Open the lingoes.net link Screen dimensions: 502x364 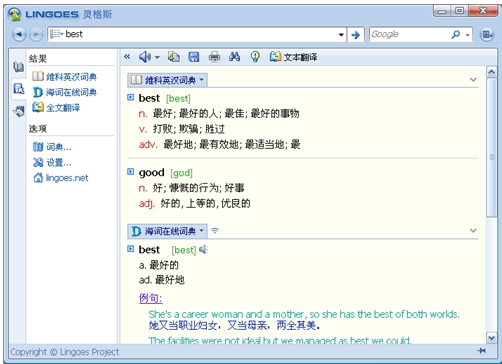point(61,178)
